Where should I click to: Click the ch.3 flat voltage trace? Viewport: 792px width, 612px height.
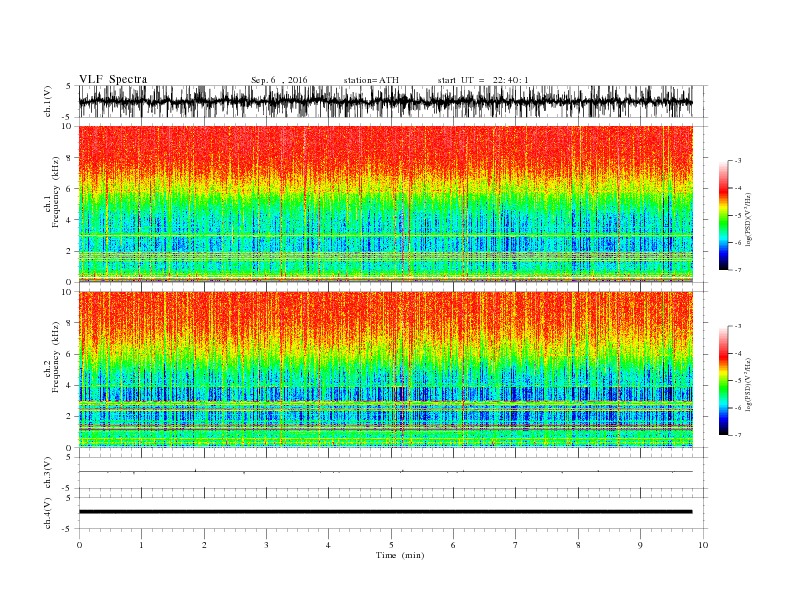tap(386, 472)
